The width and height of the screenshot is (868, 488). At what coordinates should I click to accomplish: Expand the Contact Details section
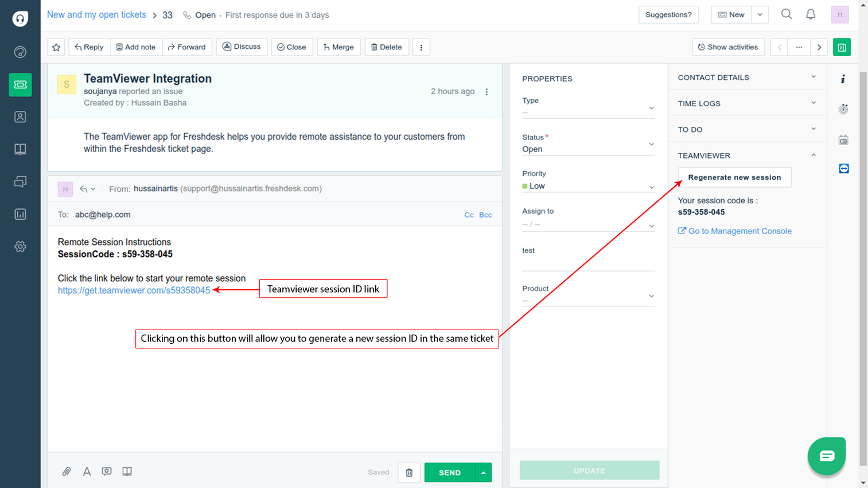click(x=746, y=78)
